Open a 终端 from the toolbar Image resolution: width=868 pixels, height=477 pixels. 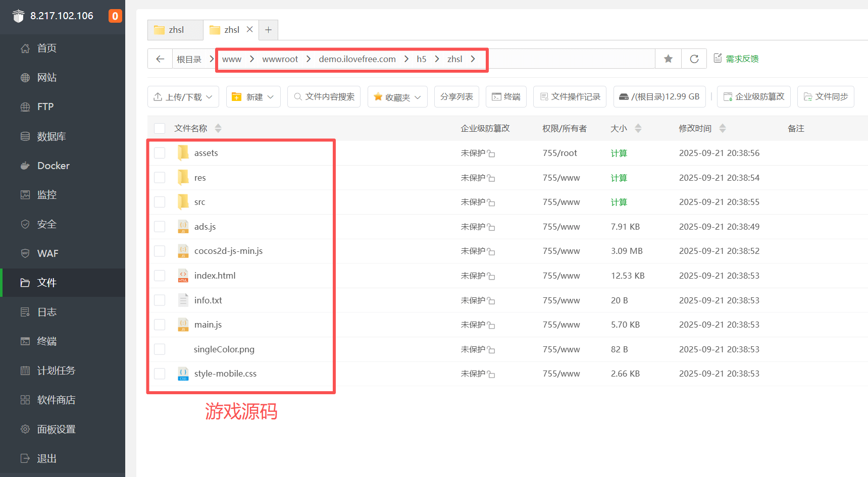pos(505,96)
